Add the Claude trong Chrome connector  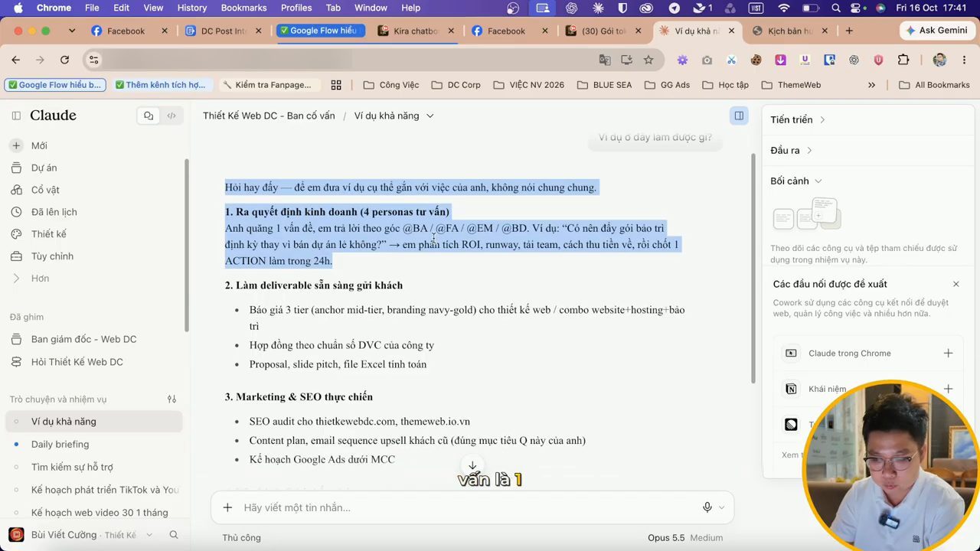click(x=948, y=353)
